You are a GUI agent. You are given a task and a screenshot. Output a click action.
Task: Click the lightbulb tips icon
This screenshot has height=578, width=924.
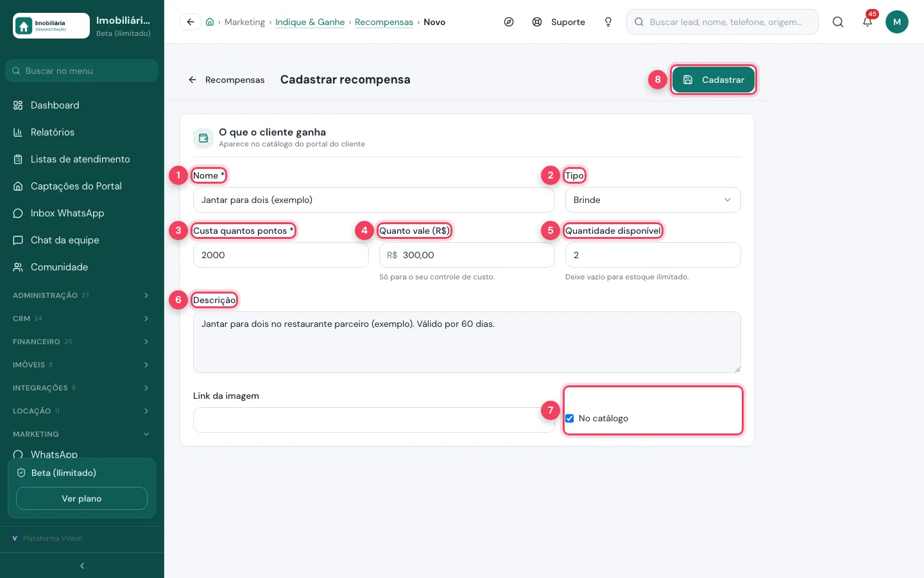coord(608,22)
